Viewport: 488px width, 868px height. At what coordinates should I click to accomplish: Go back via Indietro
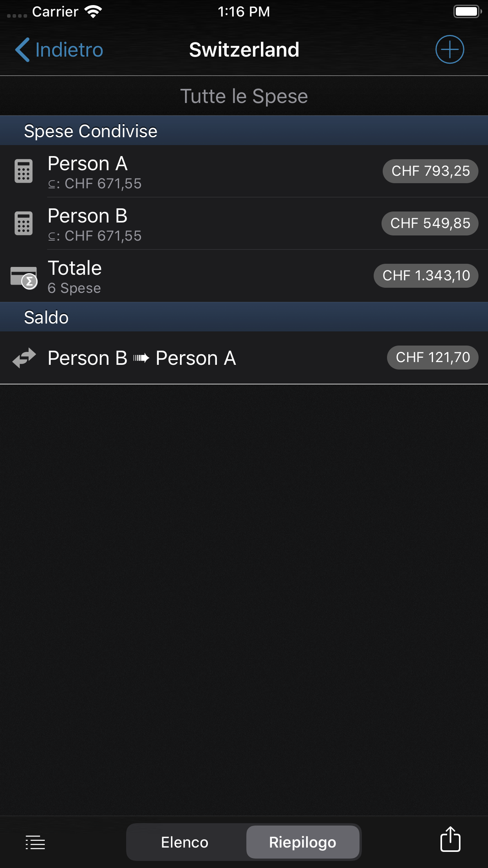click(69, 50)
